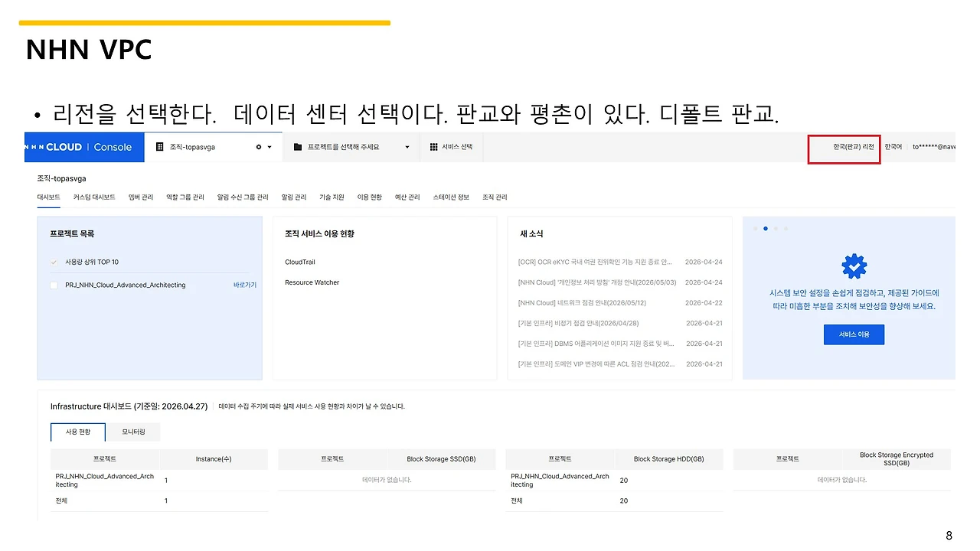
Task: Check the PRJ_NHN_Cloud_Advanced_Architecting project checkbox
Action: coord(54,285)
